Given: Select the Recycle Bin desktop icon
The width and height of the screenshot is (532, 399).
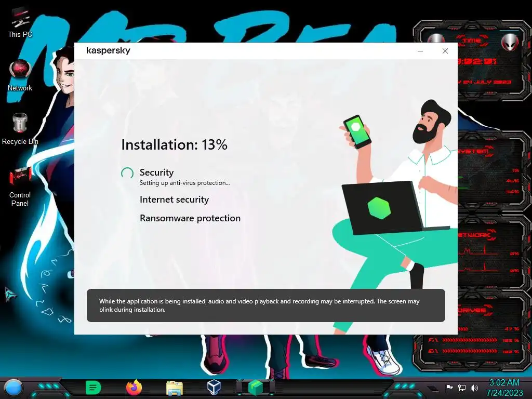Looking at the screenshot, I should click(x=20, y=129).
